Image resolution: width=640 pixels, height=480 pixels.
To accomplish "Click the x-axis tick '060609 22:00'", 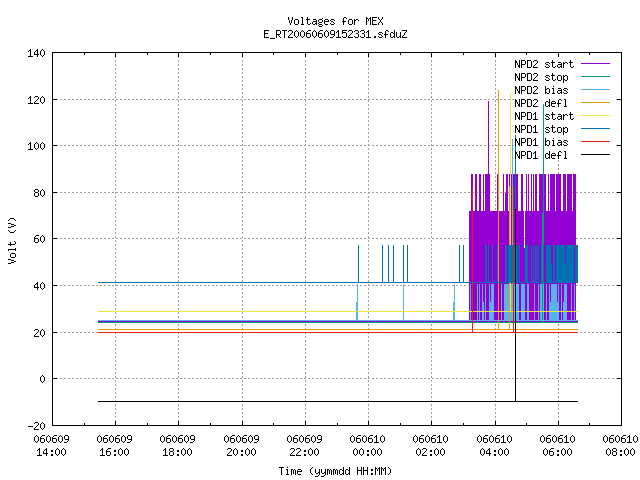I will (x=305, y=446).
